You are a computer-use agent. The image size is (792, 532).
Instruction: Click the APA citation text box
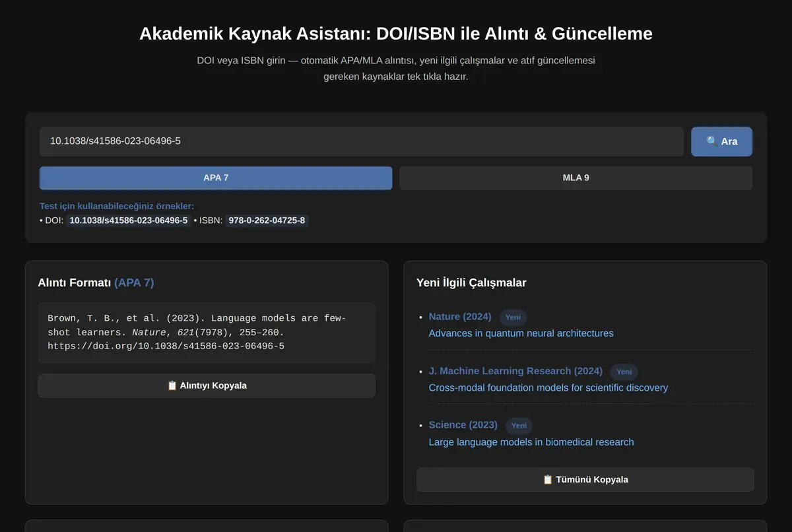[207, 333]
